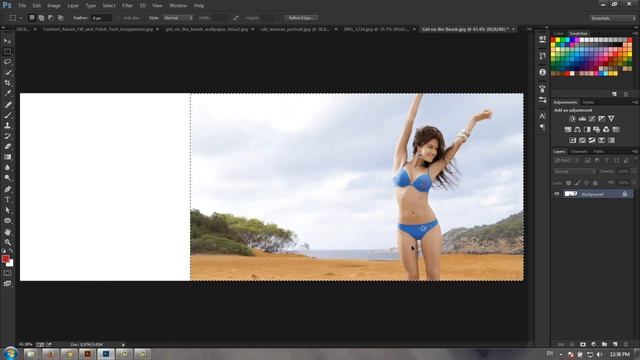This screenshot has height=360, width=640.
Task: Select the Background layer thumbnail
Action: pos(571,194)
